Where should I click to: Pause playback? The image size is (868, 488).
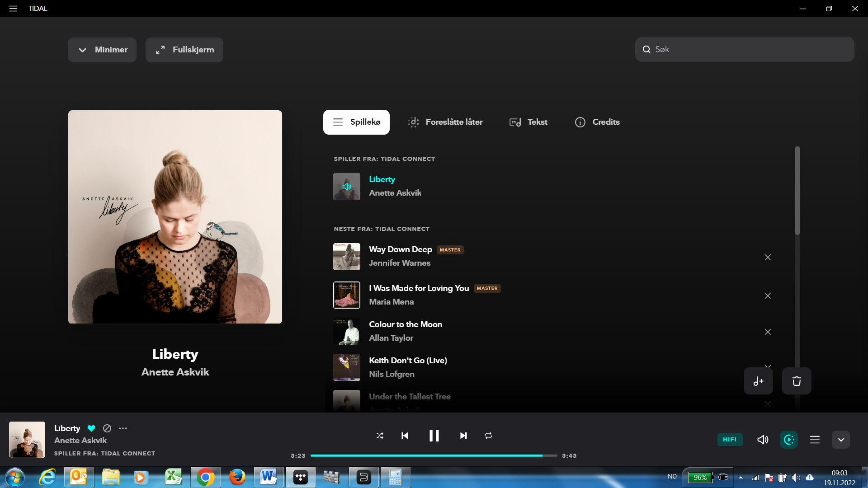click(x=434, y=436)
